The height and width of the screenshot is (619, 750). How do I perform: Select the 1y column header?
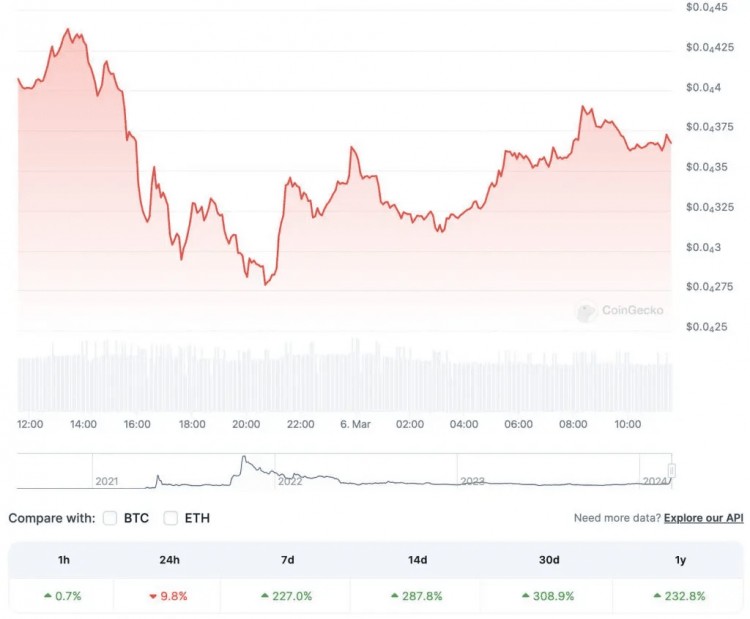[678, 561]
